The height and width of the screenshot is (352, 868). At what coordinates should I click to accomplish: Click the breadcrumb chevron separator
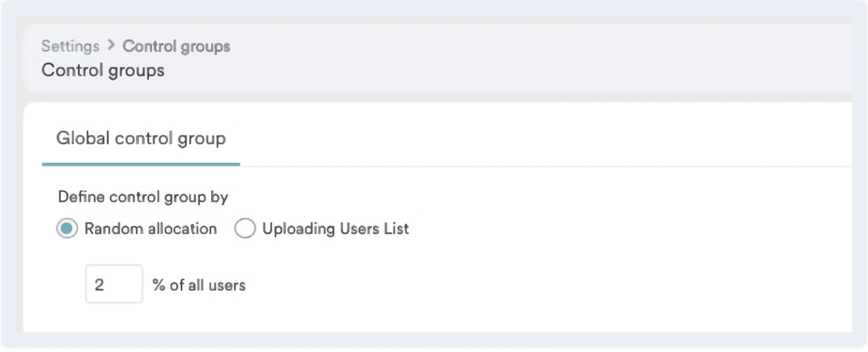[111, 46]
